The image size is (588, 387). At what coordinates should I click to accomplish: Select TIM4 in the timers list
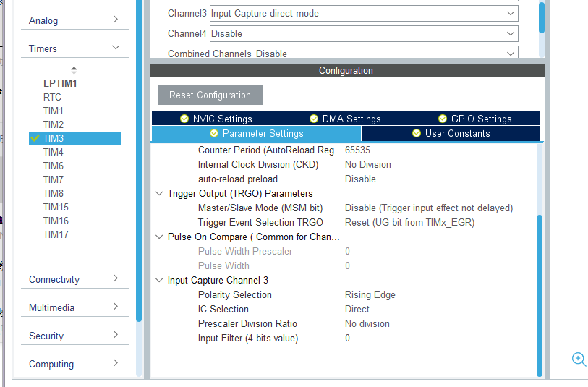click(54, 152)
